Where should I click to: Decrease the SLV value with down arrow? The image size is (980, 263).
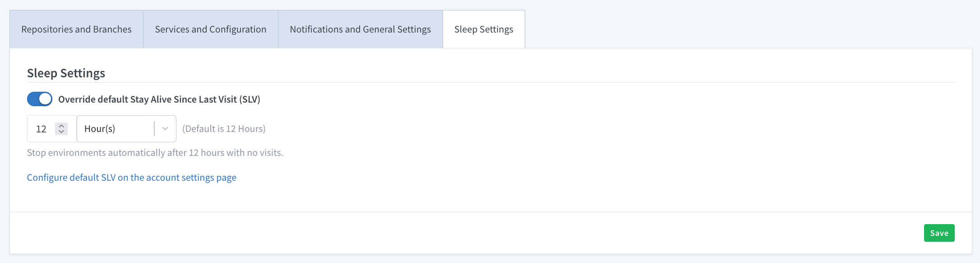61,132
